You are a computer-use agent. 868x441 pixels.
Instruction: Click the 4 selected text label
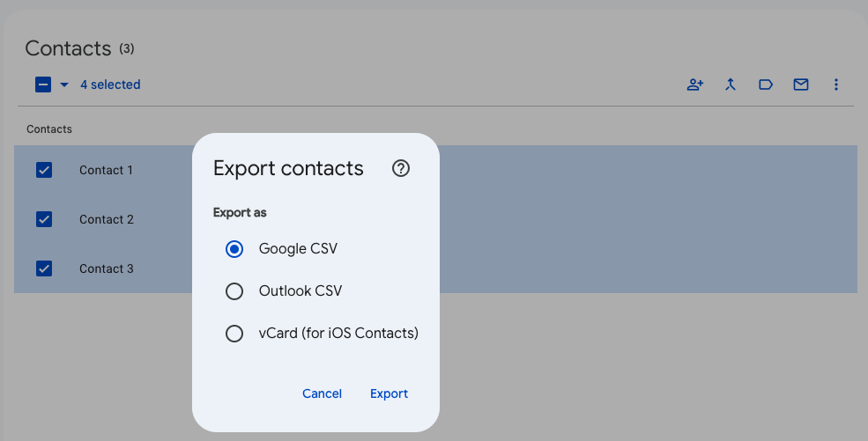[110, 85]
